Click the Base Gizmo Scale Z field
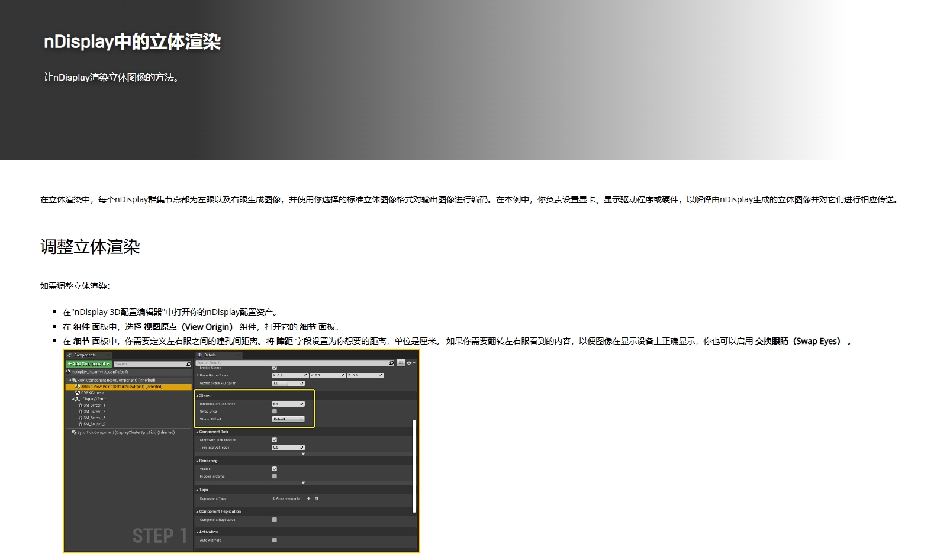The image size is (937, 560). pyautogui.click(x=365, y=375)
